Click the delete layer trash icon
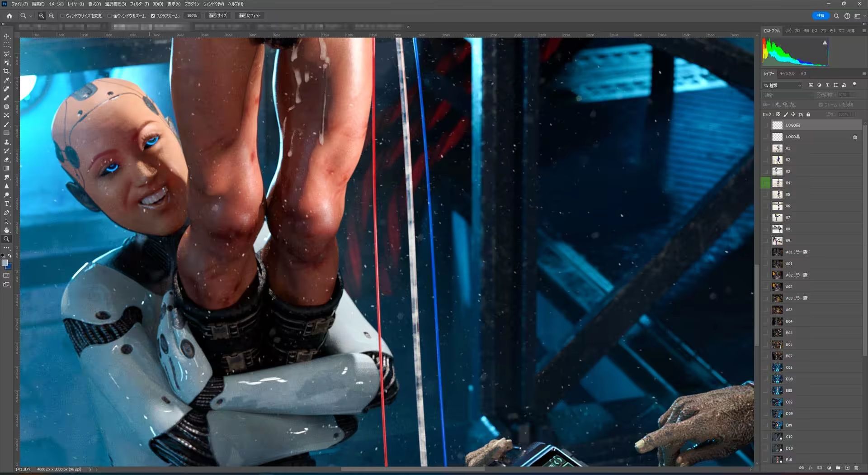The image size is (868, 475). (856, 468)
